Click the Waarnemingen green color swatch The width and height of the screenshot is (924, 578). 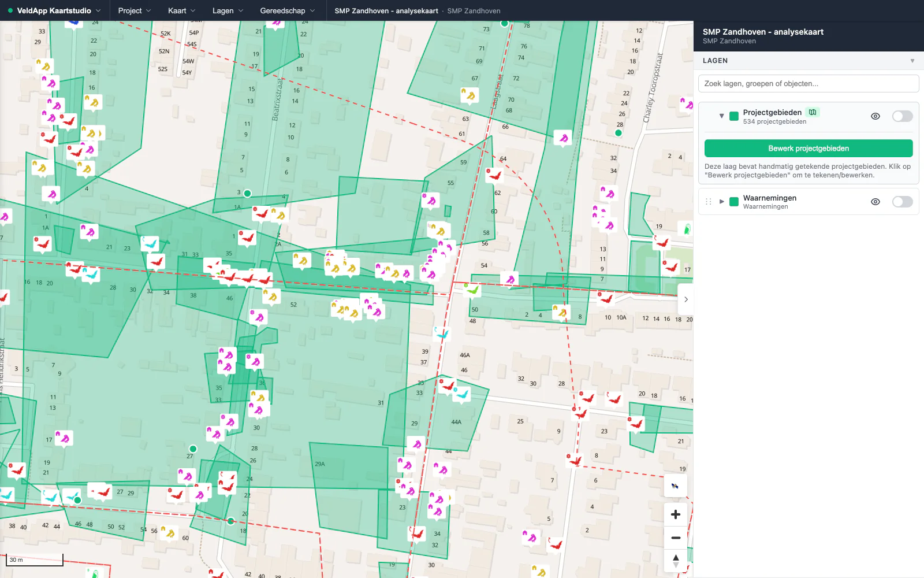(x=734, y=202)
